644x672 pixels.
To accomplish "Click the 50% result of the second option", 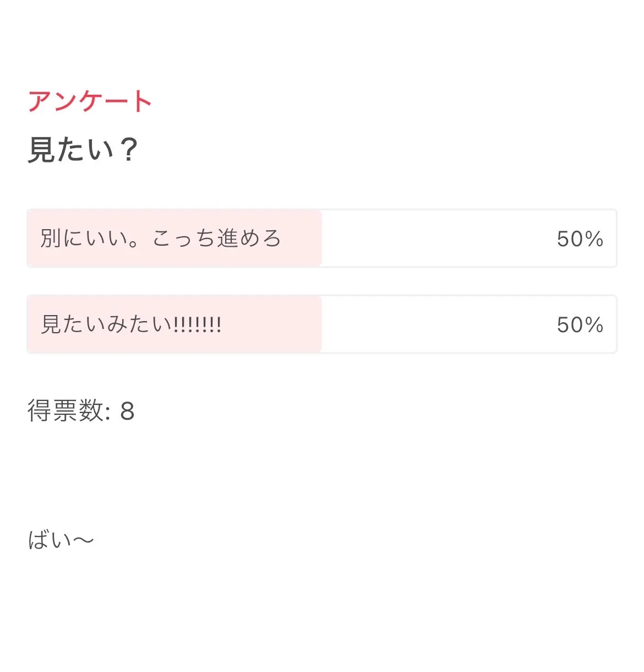I will (580, 325).
